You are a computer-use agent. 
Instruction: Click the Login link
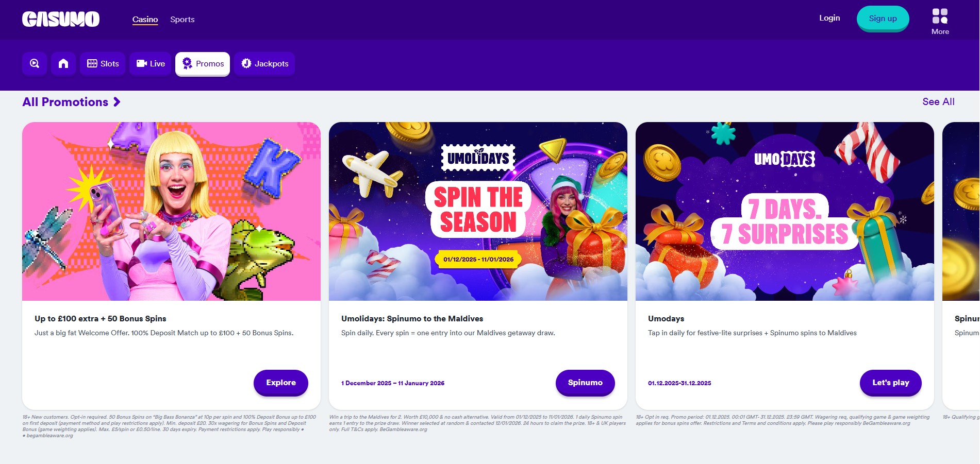(829, 18)
